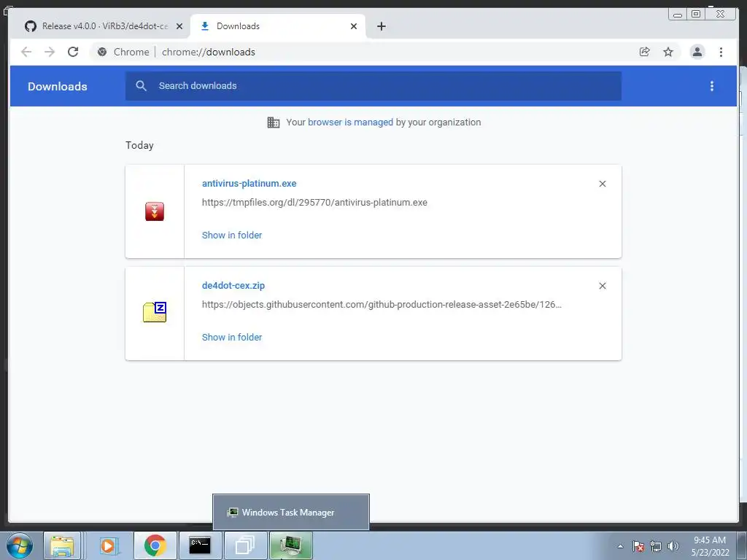
Task: Click the taskbar clock showing 9:45 AM
Action: (x=710, y=546)
